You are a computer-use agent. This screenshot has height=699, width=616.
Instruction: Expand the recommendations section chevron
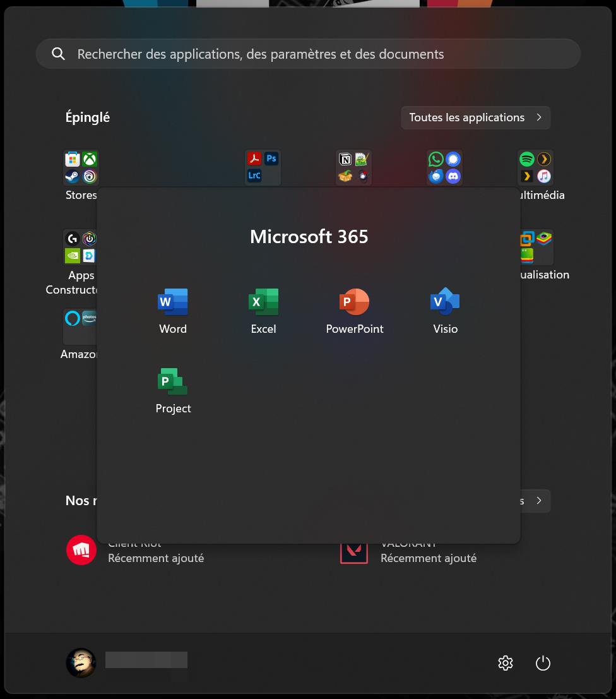pyautogui.click(x=540, y=501)
